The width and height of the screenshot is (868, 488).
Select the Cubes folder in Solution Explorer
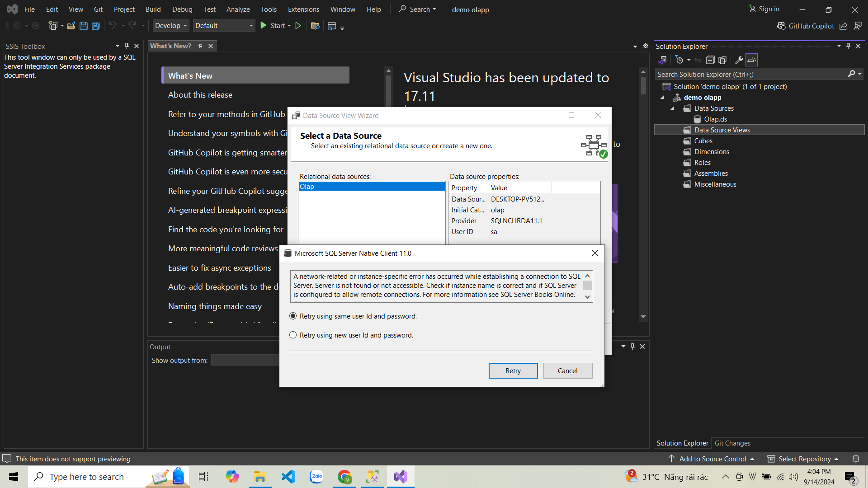coord(703,141)
